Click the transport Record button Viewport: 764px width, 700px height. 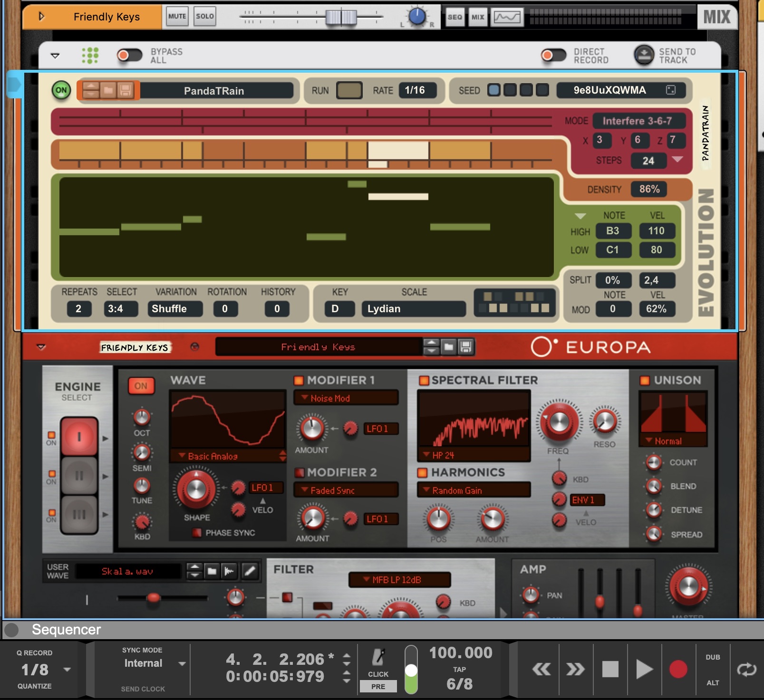[678, 669]
